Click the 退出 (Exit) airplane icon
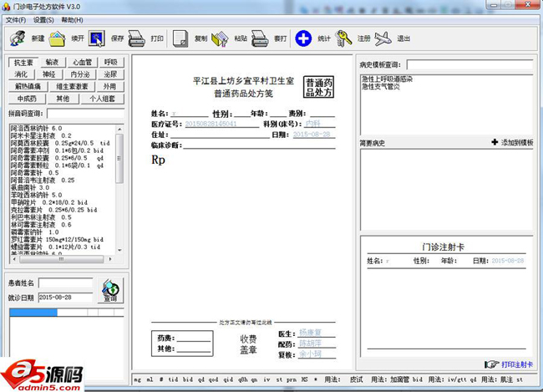 [383, 38]
